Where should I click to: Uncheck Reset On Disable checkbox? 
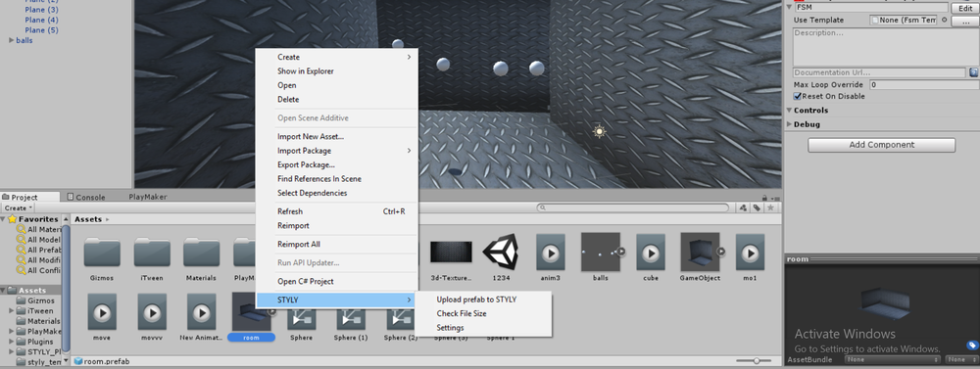point(798,96)
